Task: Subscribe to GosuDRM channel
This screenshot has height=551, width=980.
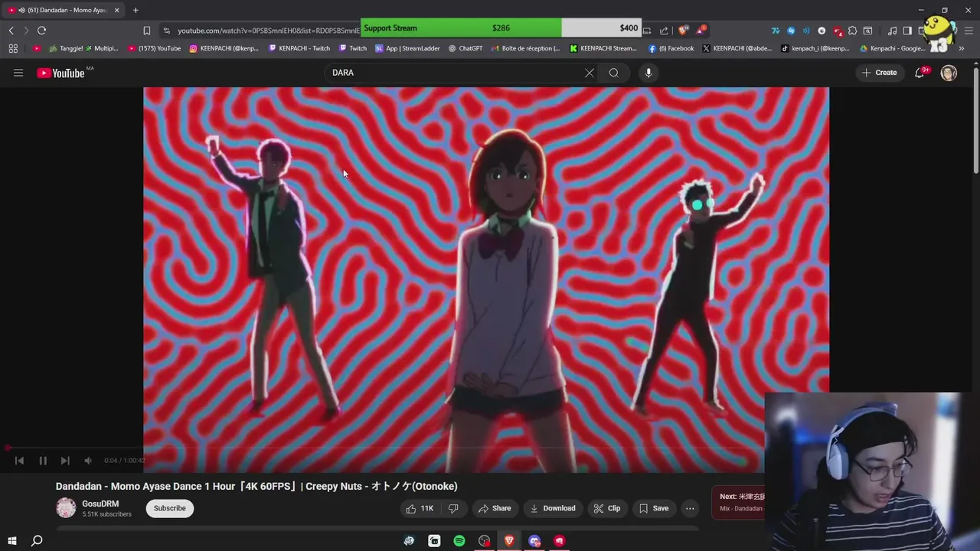Action: (170, 508)
